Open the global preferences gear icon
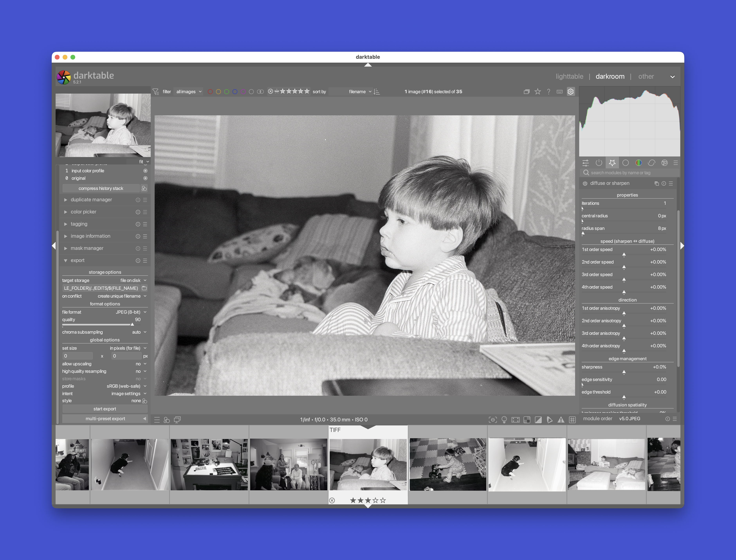This screenshot has height=560, width=736. pos(571,91)
